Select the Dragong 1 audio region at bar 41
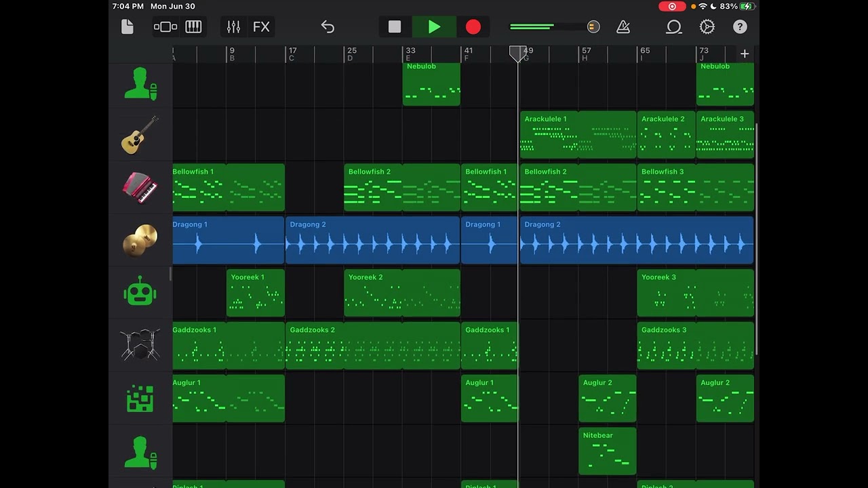Screen dimensions: 868x488 point(489,241)
